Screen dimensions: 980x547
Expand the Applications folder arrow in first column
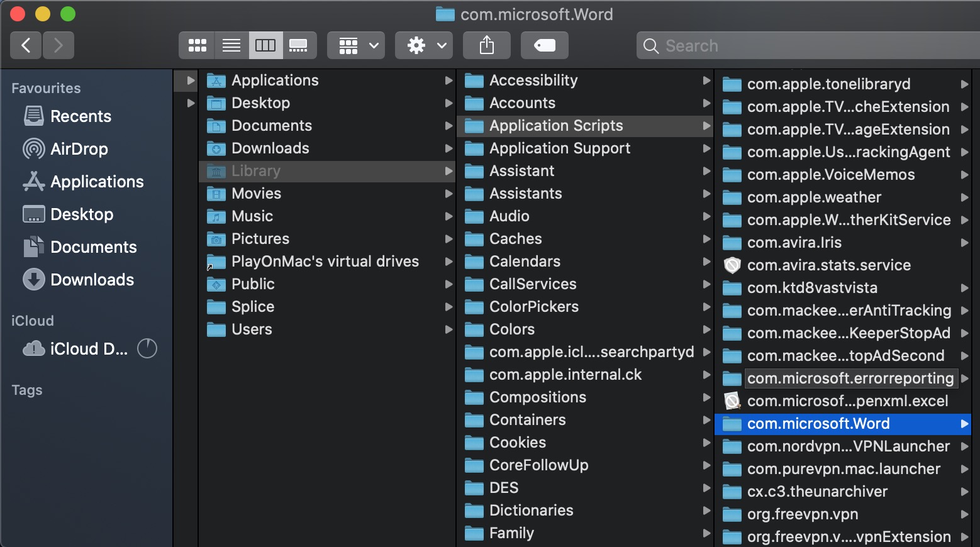point(448,80)
